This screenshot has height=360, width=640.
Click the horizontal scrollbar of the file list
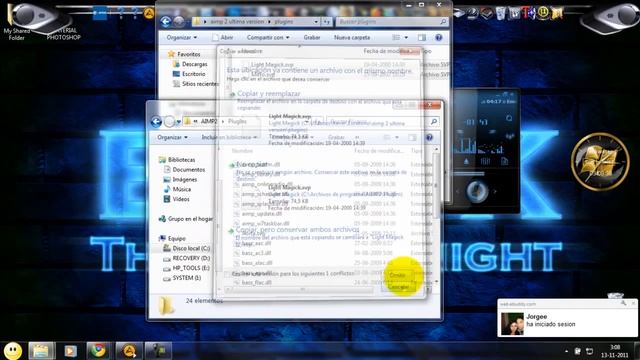coord(302,290)
